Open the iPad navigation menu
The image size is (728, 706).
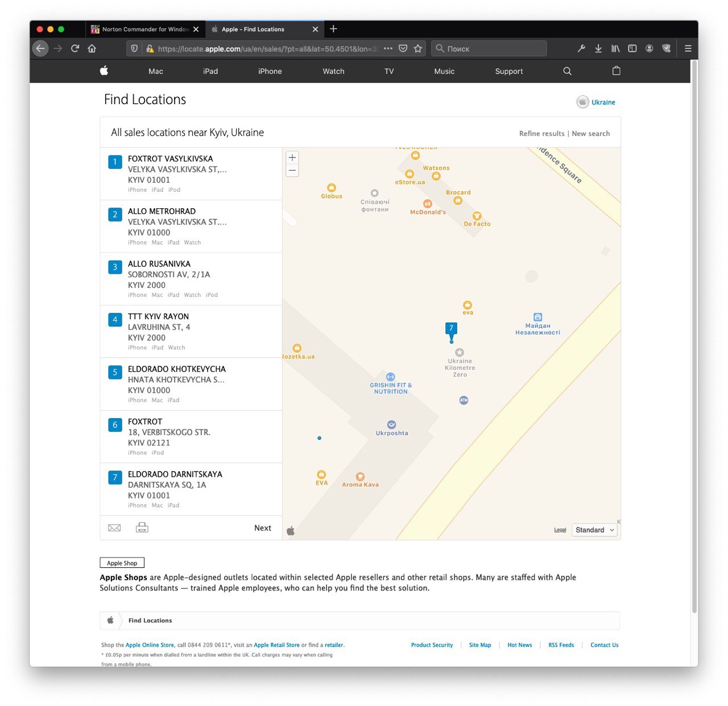click(210, 71)
